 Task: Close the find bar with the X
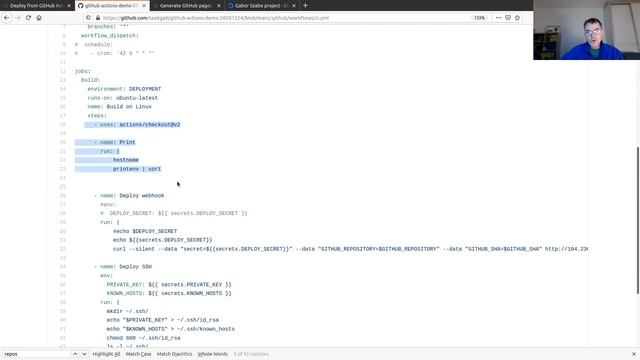(x=633, y=354)
